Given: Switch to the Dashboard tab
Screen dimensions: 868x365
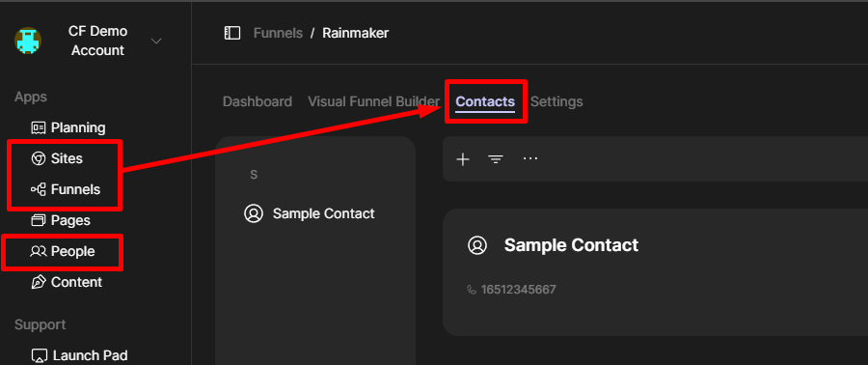Looking at the screenshot, I should pos(258,102).
